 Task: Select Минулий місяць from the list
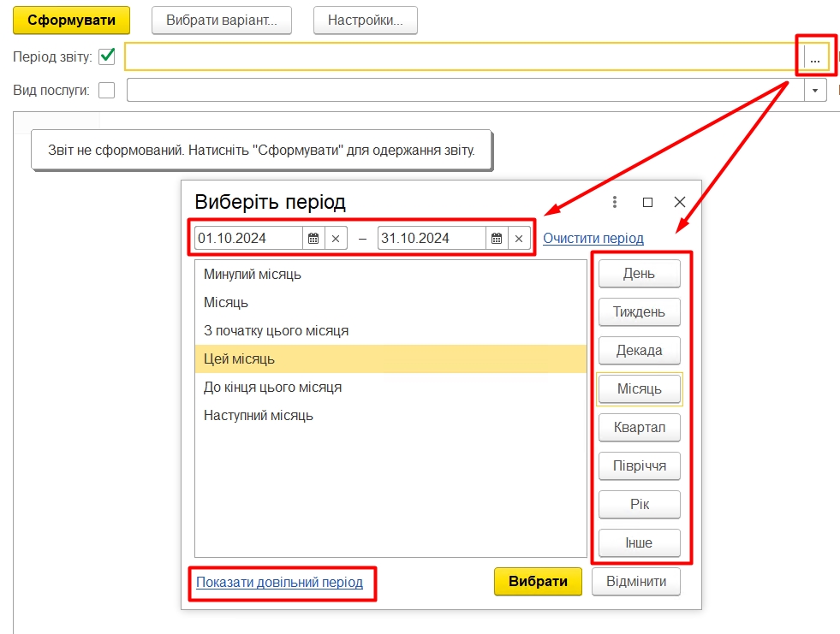pos(253,275)
